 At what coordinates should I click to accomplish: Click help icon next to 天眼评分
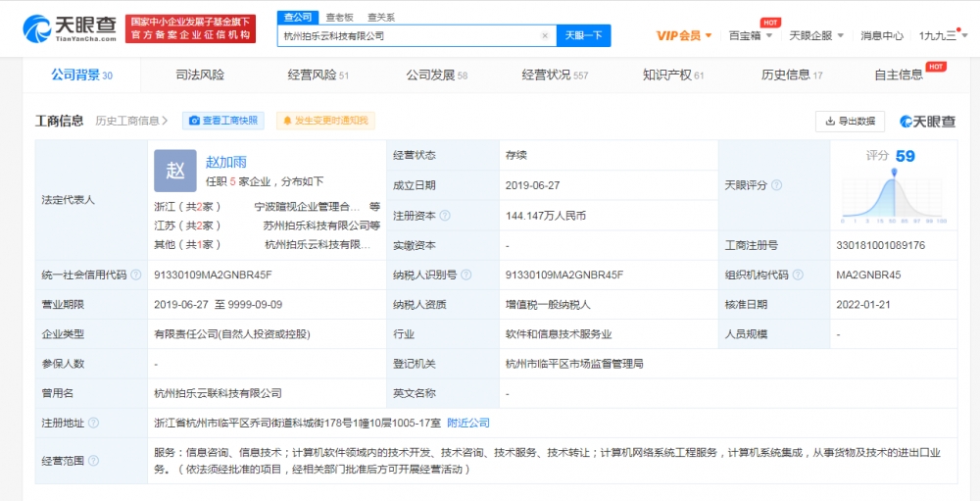776,185
